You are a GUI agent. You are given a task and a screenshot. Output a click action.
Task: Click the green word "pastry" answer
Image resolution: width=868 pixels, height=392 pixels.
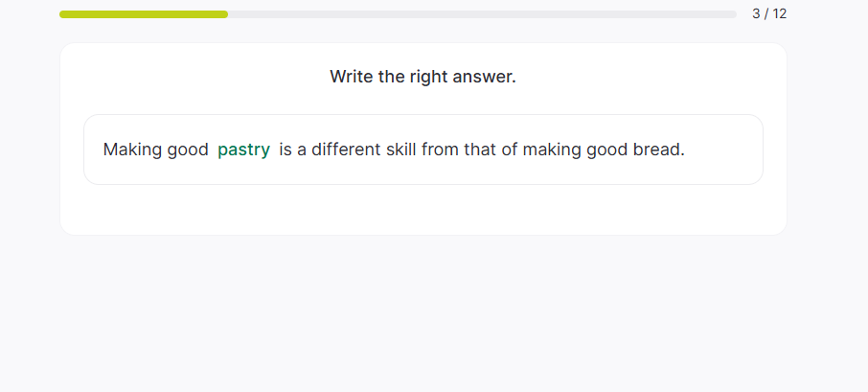click(x=243, y=150)
